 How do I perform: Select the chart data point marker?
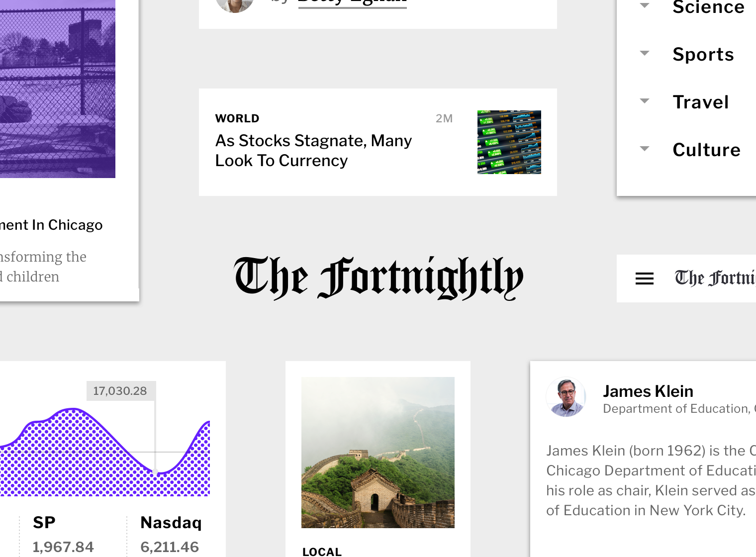155,471
